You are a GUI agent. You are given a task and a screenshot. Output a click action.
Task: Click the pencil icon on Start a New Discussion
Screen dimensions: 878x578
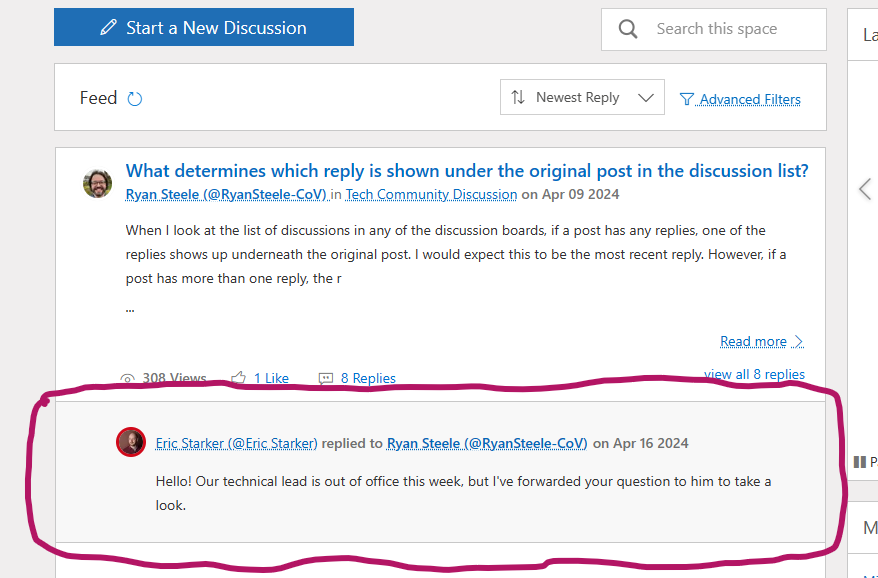(x=109, y=28)
